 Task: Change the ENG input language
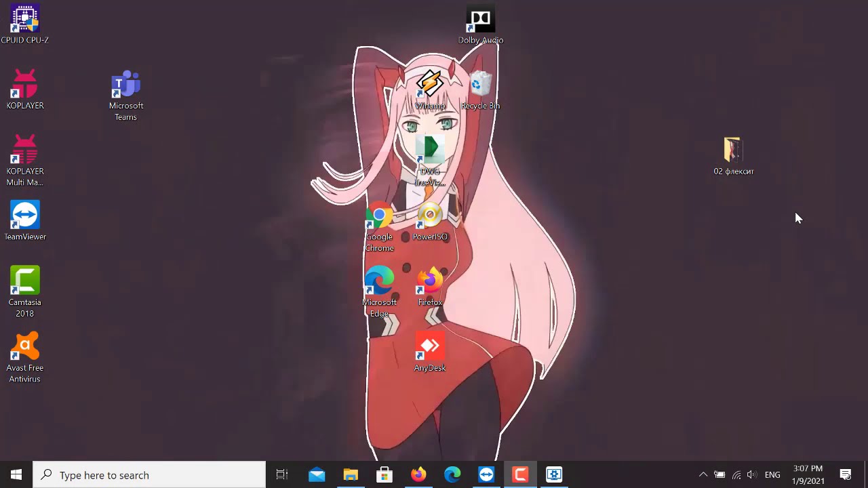tap(772, 474)
